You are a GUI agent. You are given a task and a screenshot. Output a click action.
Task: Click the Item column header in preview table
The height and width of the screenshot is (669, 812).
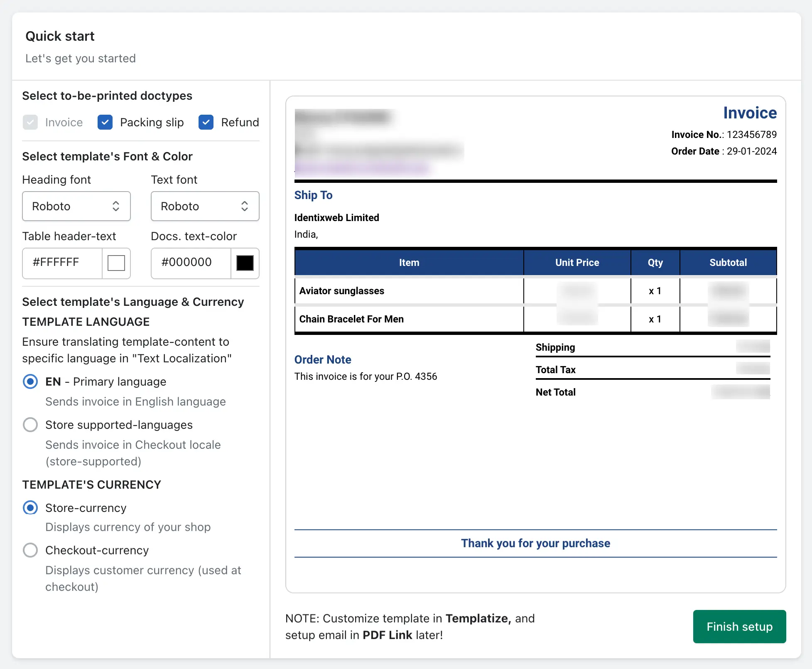click(x=409, y=263)
